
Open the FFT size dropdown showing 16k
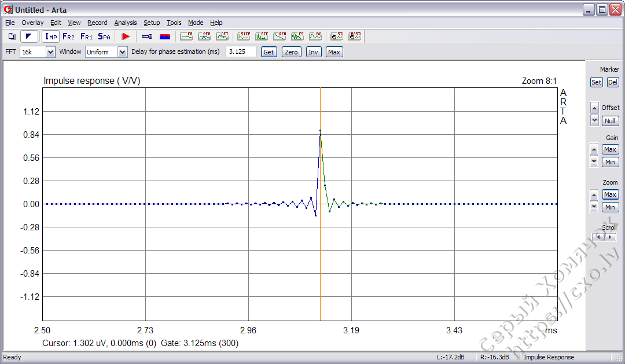click(49, 52)
